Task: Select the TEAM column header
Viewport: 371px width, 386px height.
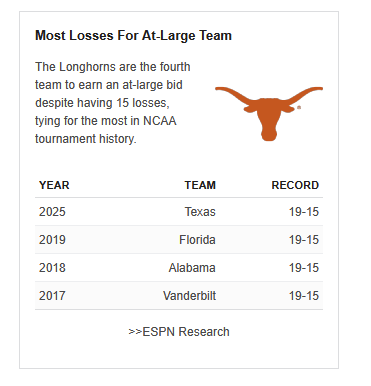Action: pos(200,185)
